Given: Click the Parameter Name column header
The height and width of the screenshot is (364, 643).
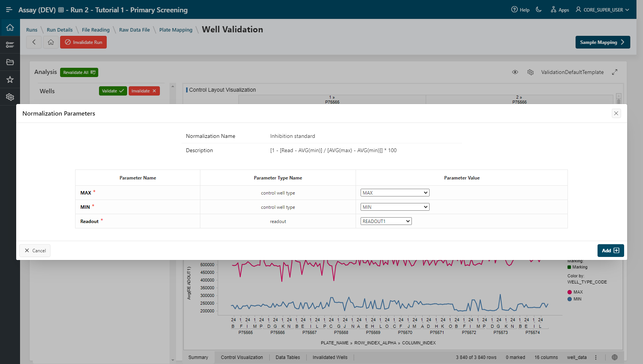Looking at the screenshot, I should coord(138,178).
